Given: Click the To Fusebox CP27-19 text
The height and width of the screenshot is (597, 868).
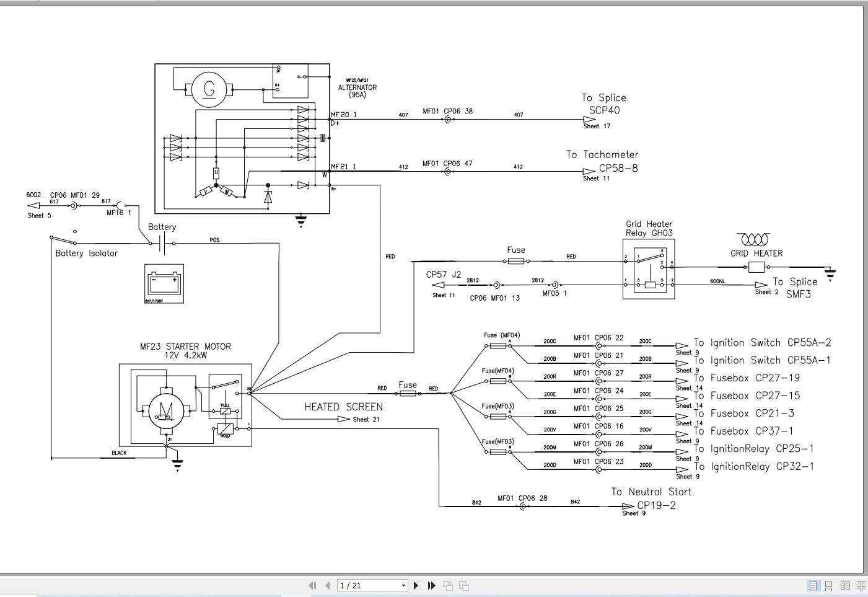Looking at the screenshot, I should click(747, 378).
